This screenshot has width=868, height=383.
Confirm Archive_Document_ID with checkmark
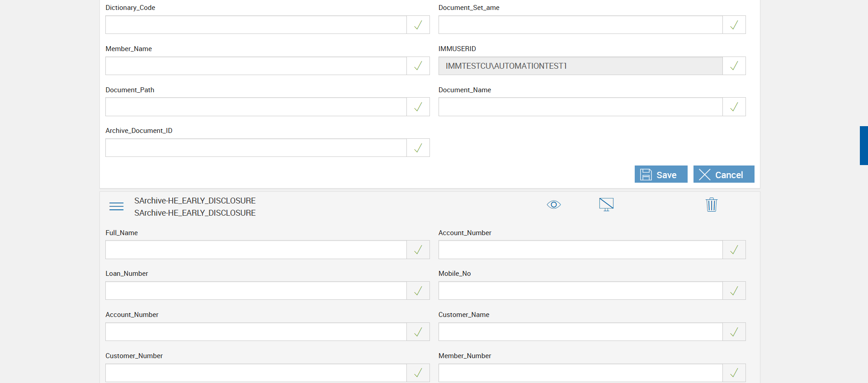click(418, 148)
